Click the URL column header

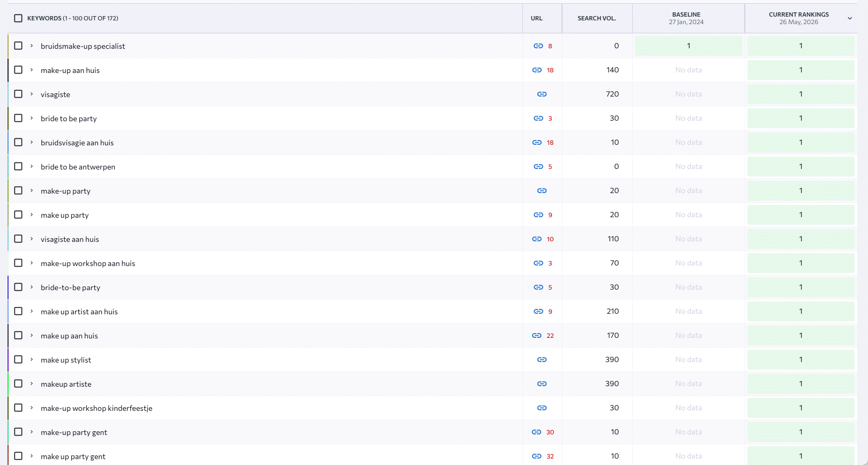536,18
